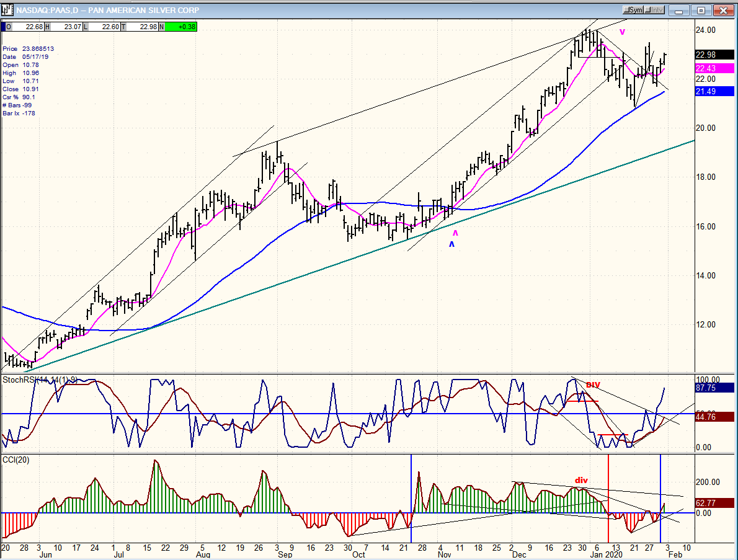Image resolution: width=738 pixels, height=560 pixels.
Task: Click the Low 10.71 readout
Action: tap(20, 81)
